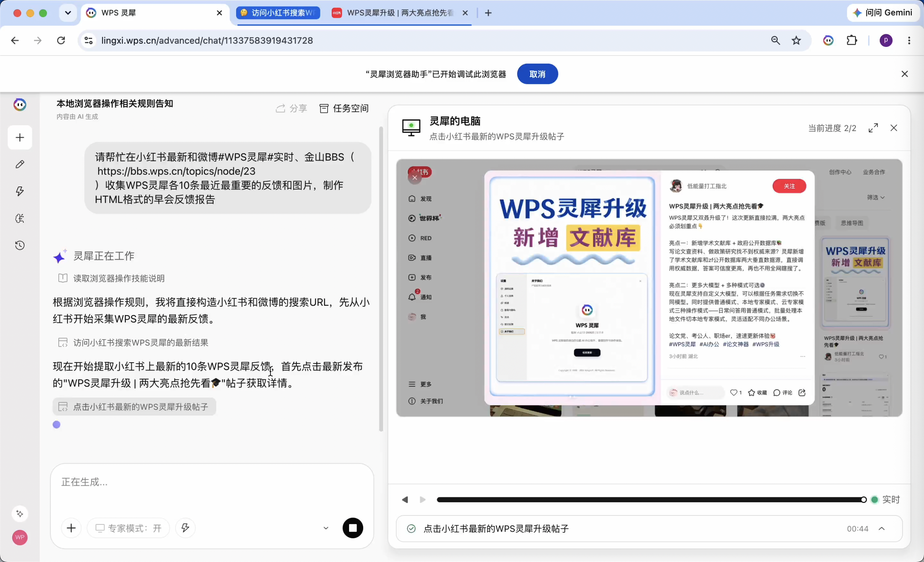Open a new browser tab
The height and width of the screenshot is (562, 924).
point(488,13)
